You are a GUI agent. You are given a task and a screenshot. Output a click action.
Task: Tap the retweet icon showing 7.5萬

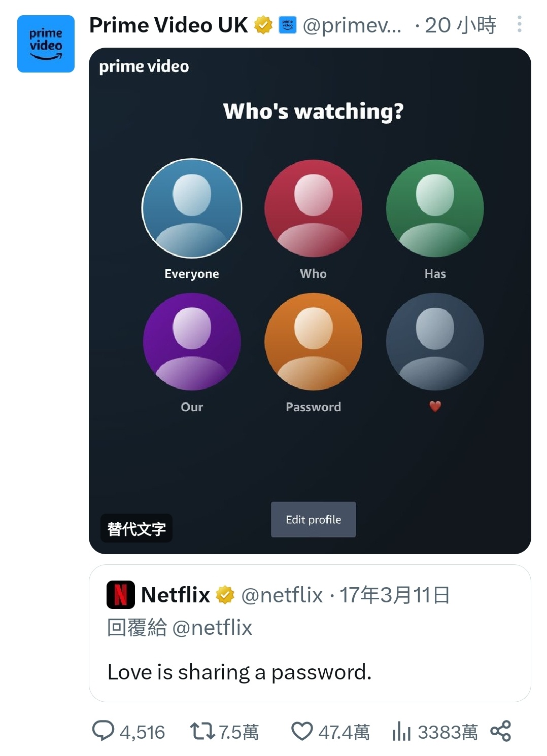pos(202,731)
